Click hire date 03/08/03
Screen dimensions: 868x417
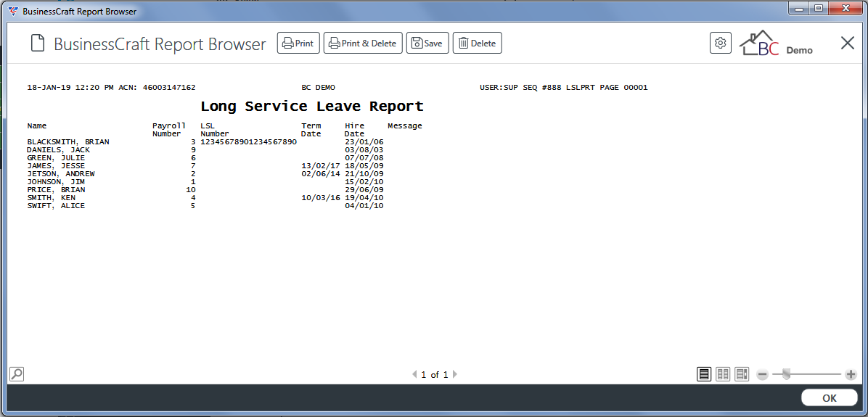(364, 150)
